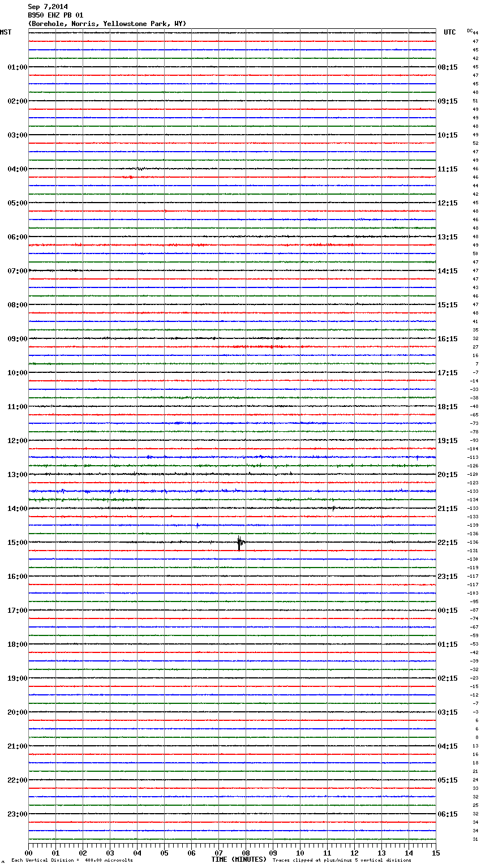Click the '10:15' UTC time label
Viewport: 481px width, 868px height.
(448, 135)
